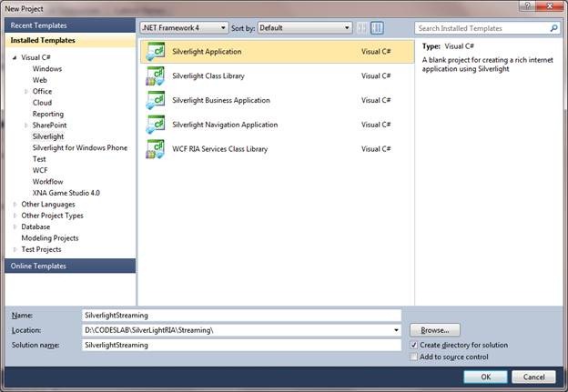Click the Silverlight Class Library icon
The image size is (568, 392).
coord(155,76)
